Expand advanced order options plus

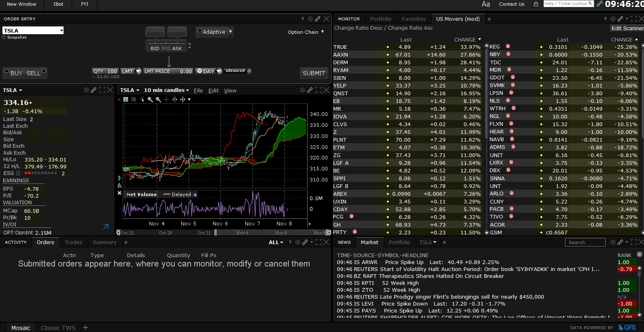[x=249, y=71]
